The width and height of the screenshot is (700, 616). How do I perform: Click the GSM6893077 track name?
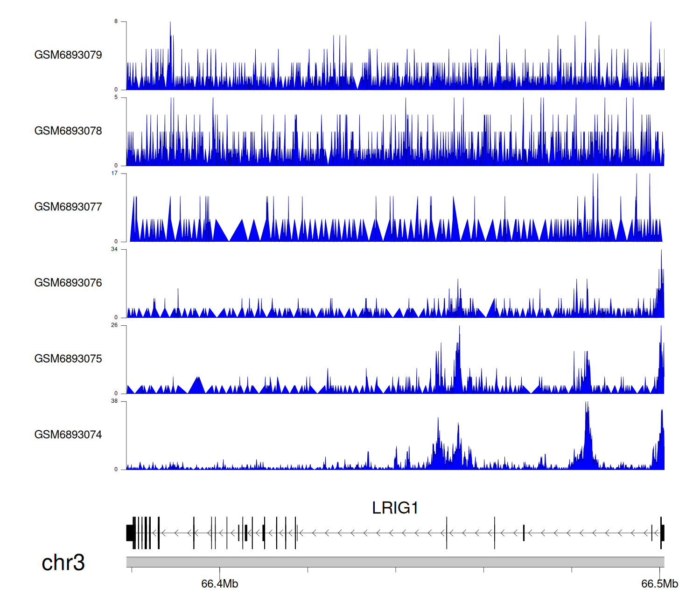pyautogui.click(x=68, y=207)
